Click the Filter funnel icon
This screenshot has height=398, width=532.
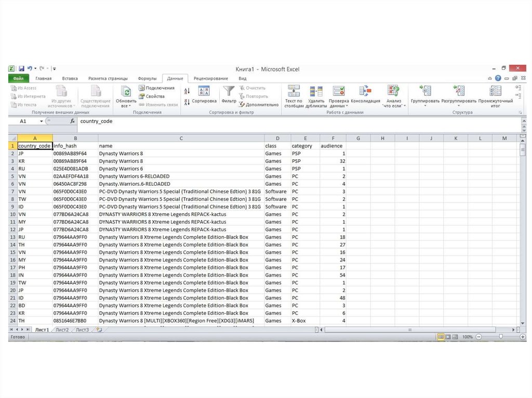229,91
